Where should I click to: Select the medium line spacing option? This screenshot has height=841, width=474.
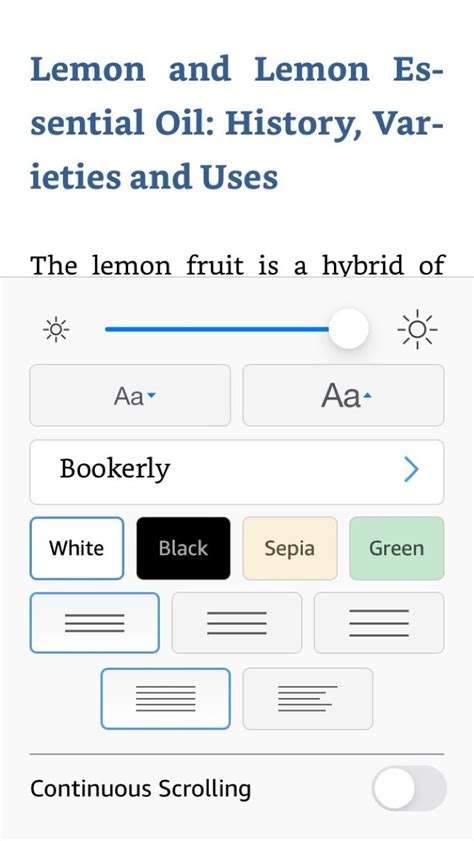click(236, 623)
